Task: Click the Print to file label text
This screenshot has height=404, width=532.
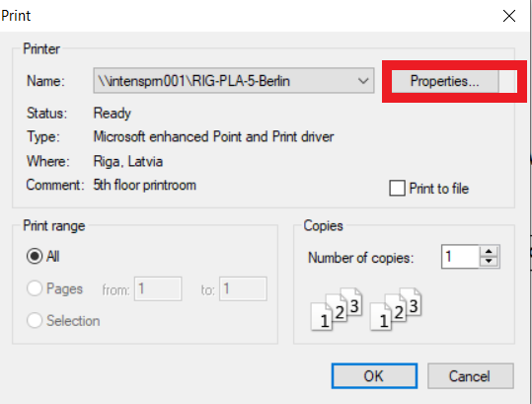Action: (x=439, y=189)
